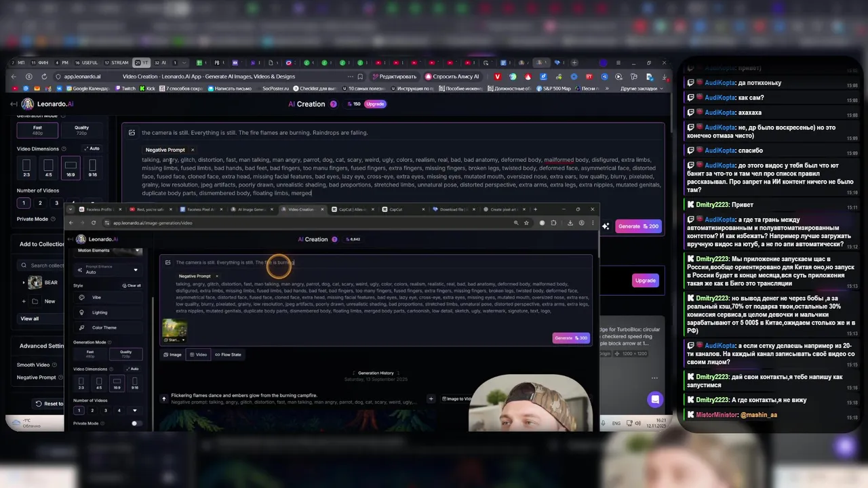Select Fast 480p in background window
This screenshot has width=868, height=488.
pyautogui.click(x=38, y=129)
